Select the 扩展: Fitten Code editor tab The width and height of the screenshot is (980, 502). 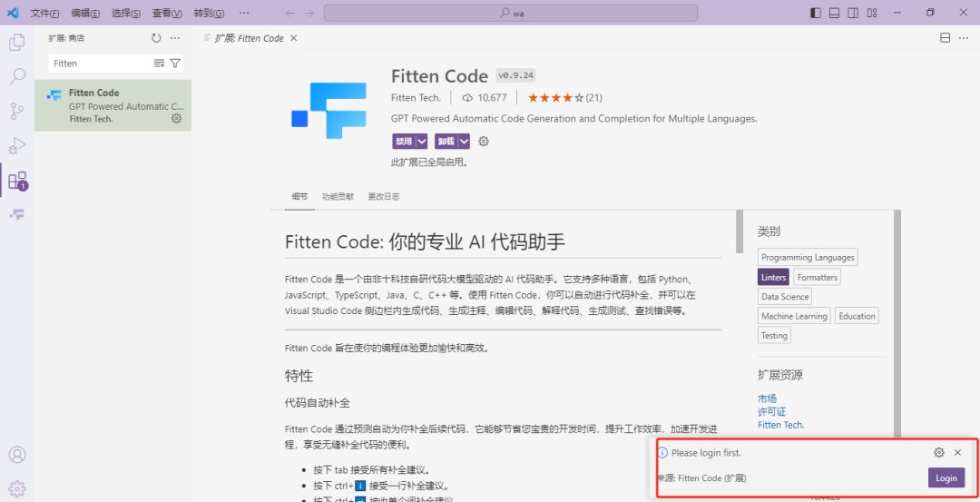pyautogui.click(x=250, y=38)
